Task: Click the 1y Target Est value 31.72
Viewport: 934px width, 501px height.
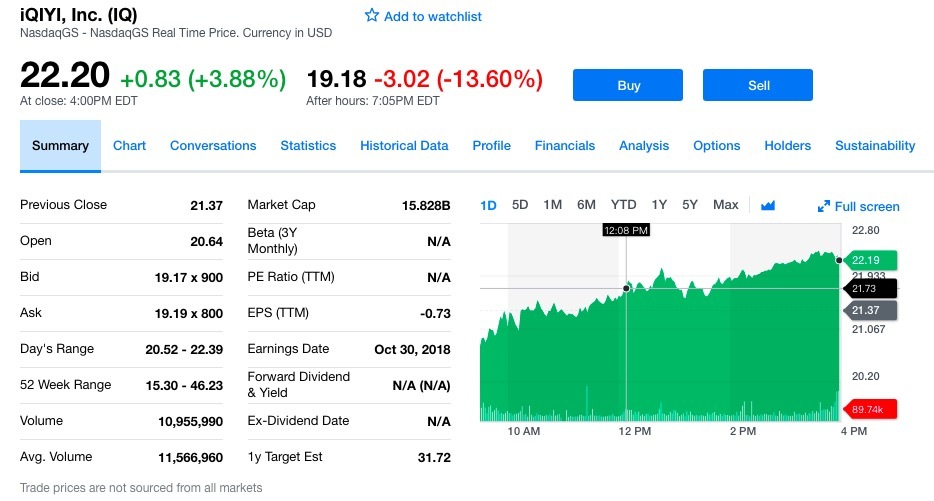Action: 434,458
